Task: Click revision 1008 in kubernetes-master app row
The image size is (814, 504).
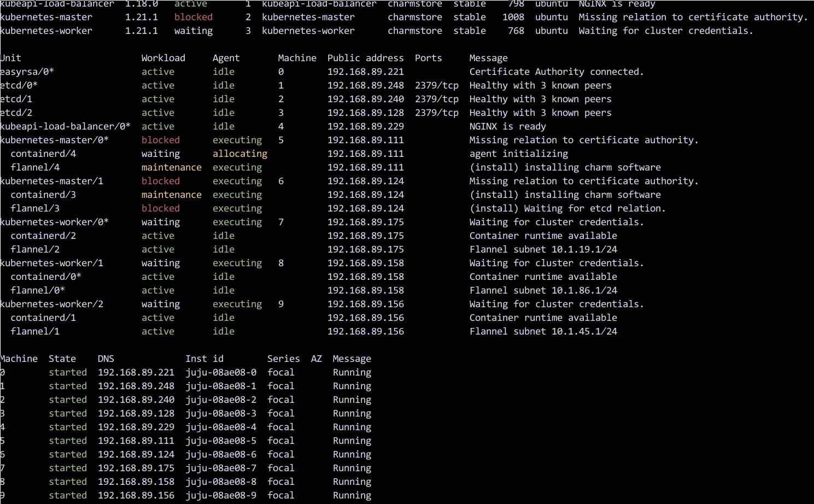Action: (x=513, y=17)
